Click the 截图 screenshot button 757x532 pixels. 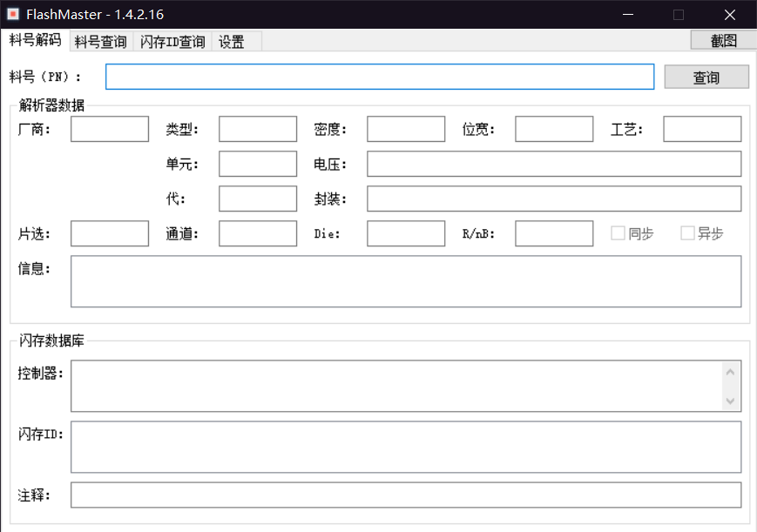pyautogui.click(x=723, y=40)
